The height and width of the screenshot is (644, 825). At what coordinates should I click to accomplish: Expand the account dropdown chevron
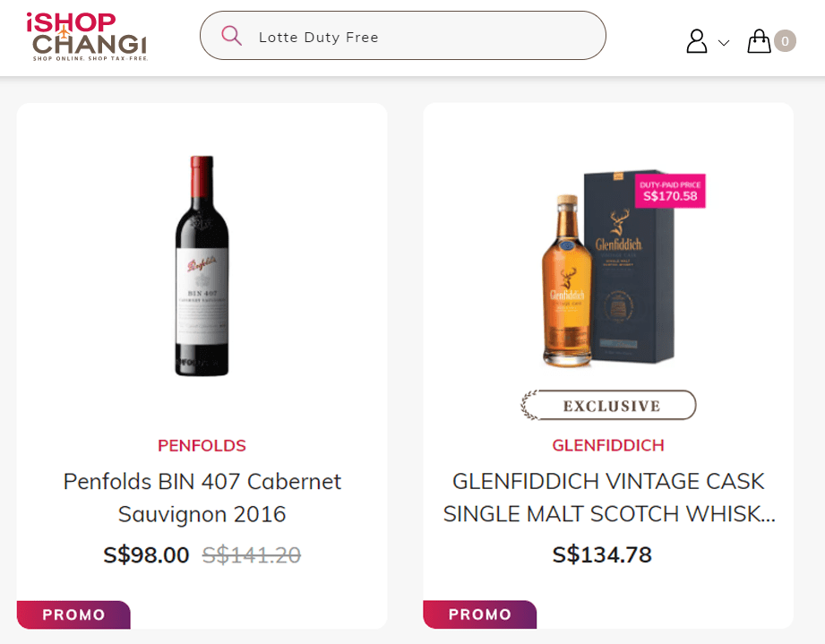point(724,43)
